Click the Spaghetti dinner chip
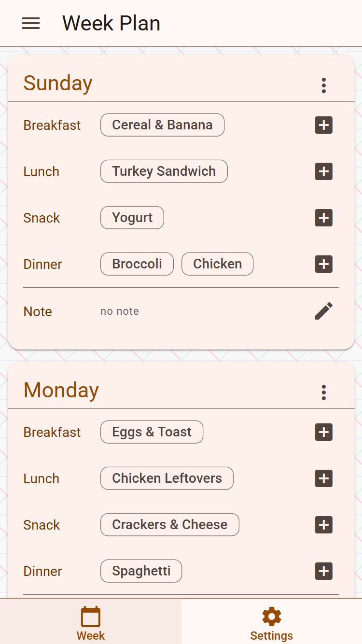This screenshot has height=644, width=362. pos(141,571)
